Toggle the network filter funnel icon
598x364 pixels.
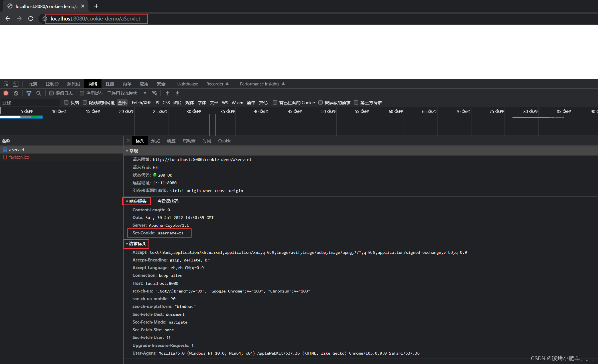(x=29, y=93)
